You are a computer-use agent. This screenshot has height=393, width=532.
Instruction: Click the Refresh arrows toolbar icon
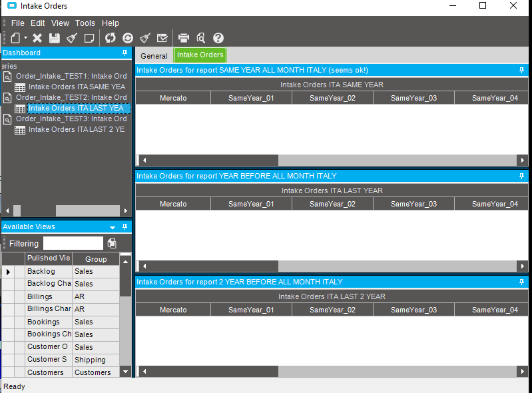pyautogui.click(x=111, y=38)
